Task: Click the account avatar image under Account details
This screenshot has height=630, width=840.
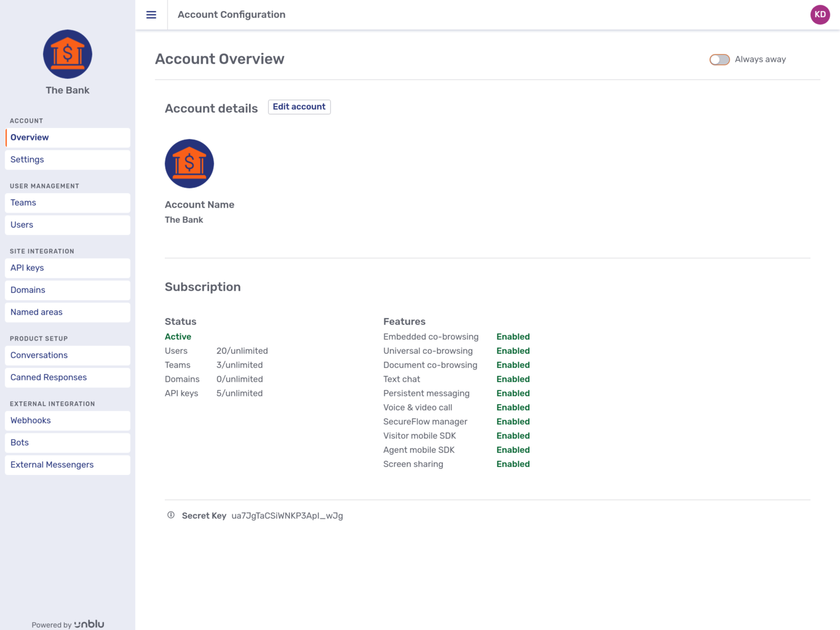Action: tap(189, 163)
